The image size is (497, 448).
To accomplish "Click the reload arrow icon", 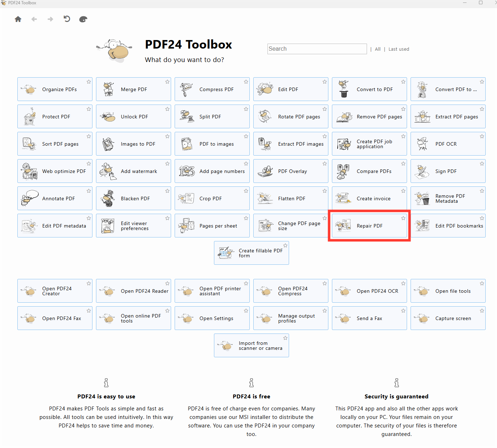I will tap(67, 19).
